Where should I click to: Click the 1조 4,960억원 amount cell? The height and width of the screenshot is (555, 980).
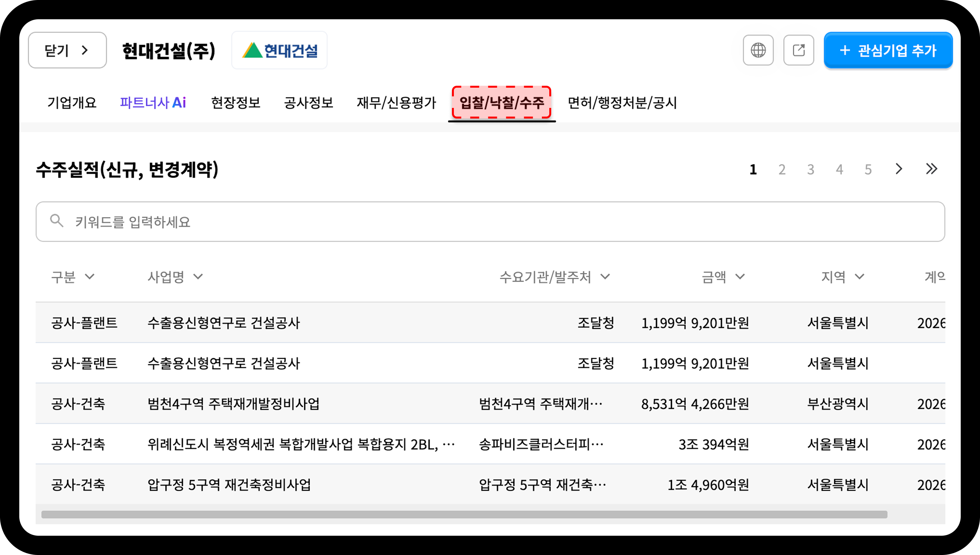click(x=708, y=484)
